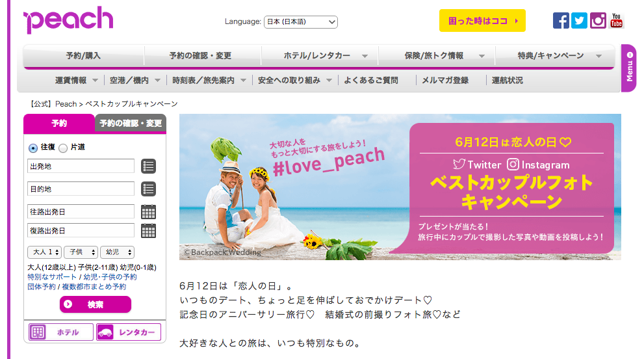This screenshot has height=359, width=644.
Task: Open the 大人 passenger count dropdown
Action: [44, 252]
